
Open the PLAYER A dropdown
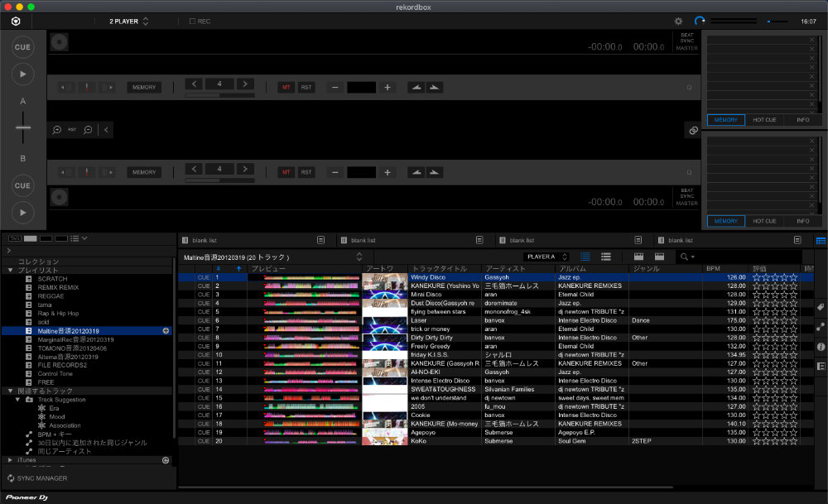coord(546,257)
